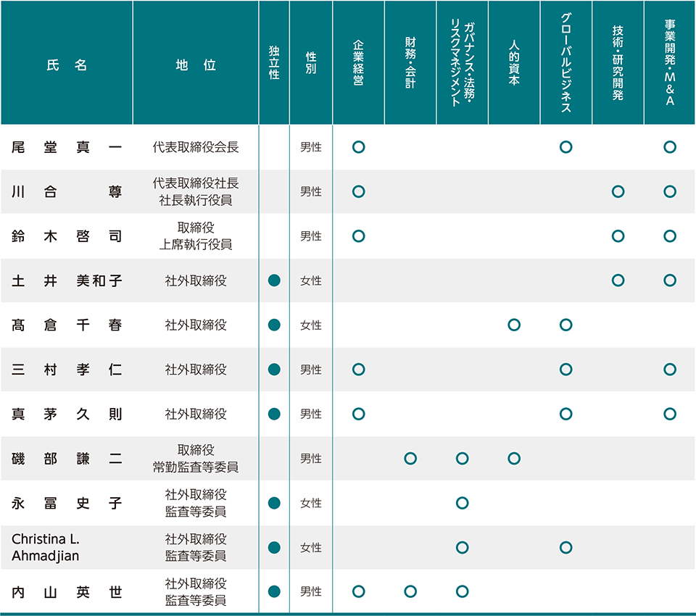696x616 pixels.
Task: Click the filled independence dot for 真茅久則
Action: (x=274, y=414)
